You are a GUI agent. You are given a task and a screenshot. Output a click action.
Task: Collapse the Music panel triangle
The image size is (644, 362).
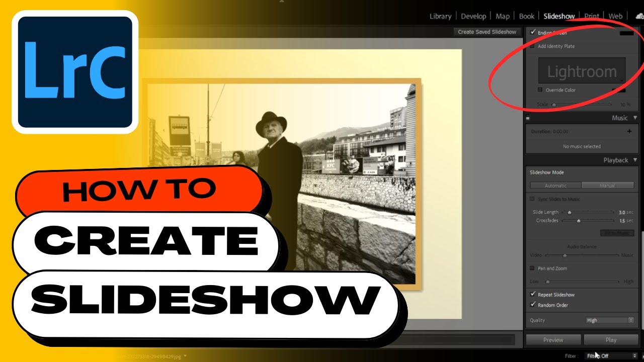click(635, 118)
